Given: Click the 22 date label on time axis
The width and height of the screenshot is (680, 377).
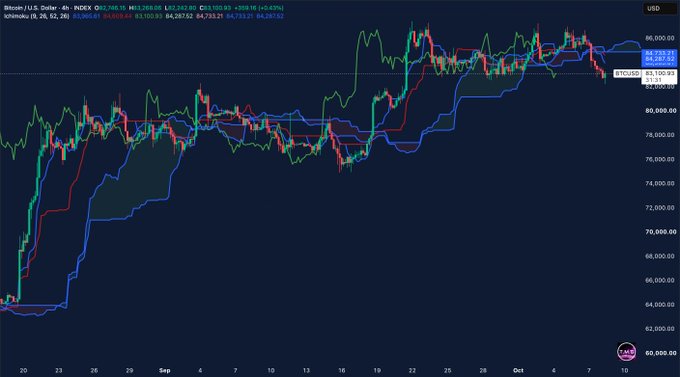Looking at the screenshot, I should [412, 370].
